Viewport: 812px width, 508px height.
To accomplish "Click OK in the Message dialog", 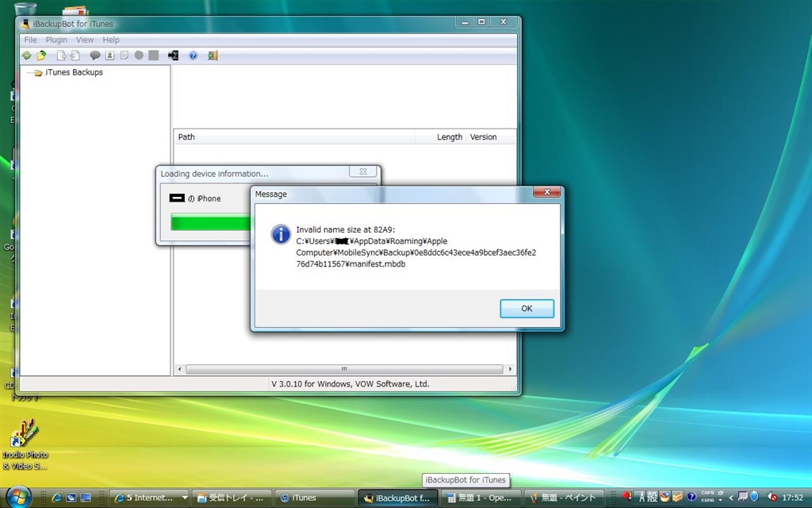I will coord(527,309).
